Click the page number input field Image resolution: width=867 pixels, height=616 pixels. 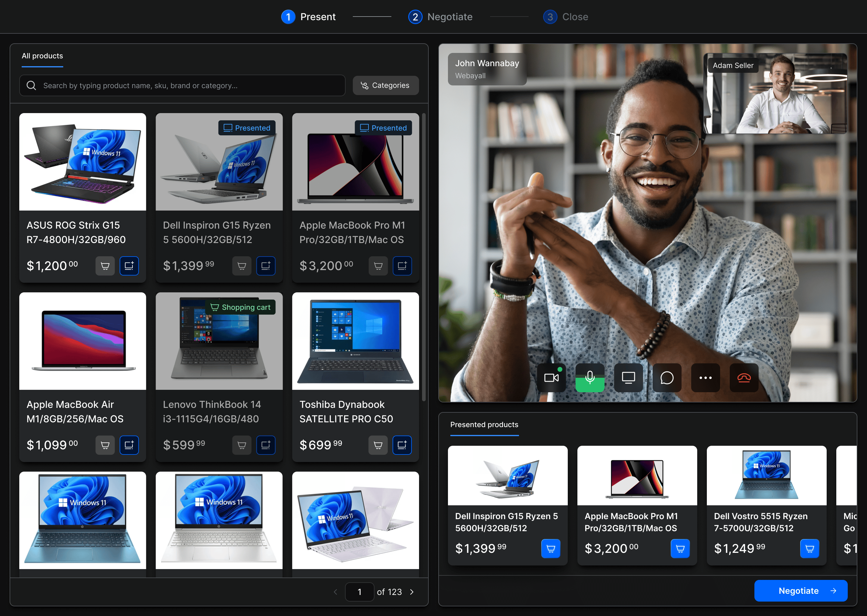359,592
